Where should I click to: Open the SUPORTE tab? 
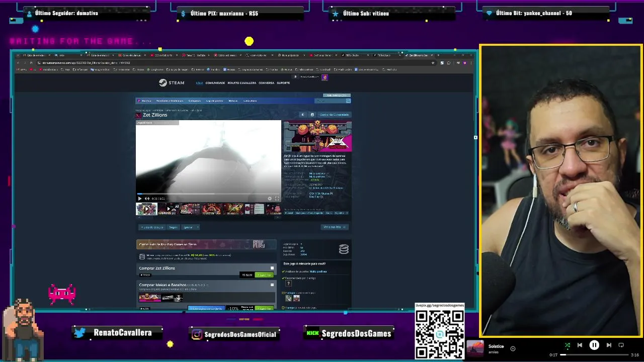283,83
